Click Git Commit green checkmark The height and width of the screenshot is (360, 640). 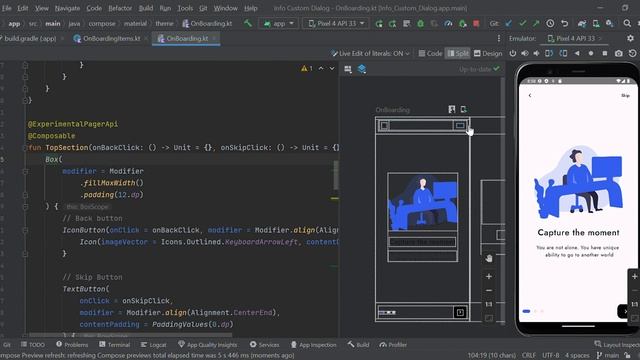[522, 24]
